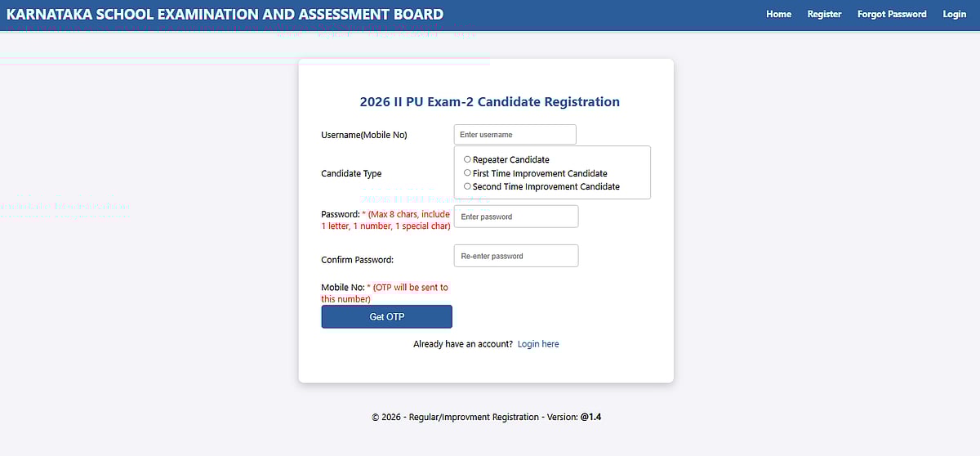
Task: Follow the Login here link
Action: (538, 344)
